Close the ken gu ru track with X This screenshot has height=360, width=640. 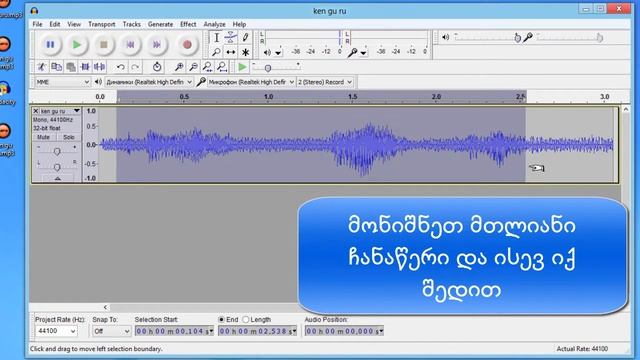pos(36,111)
